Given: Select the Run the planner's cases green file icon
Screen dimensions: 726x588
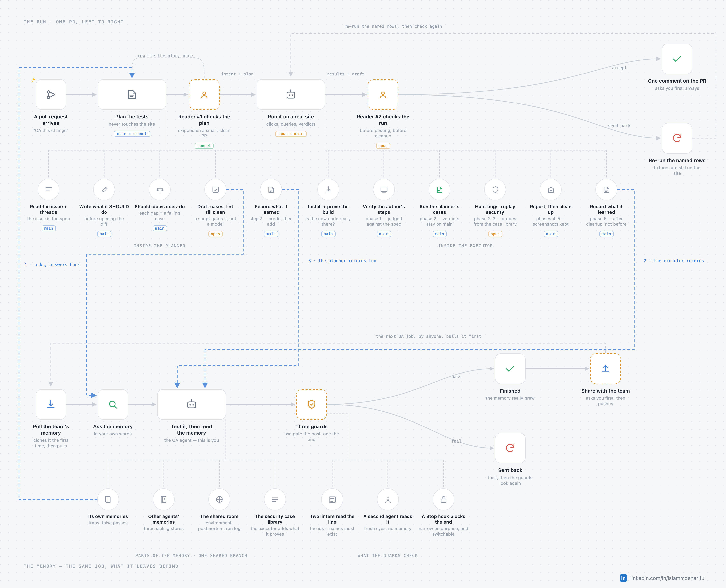Looking at the screenshot, I should pyautogui.click(x=439, y=190).
